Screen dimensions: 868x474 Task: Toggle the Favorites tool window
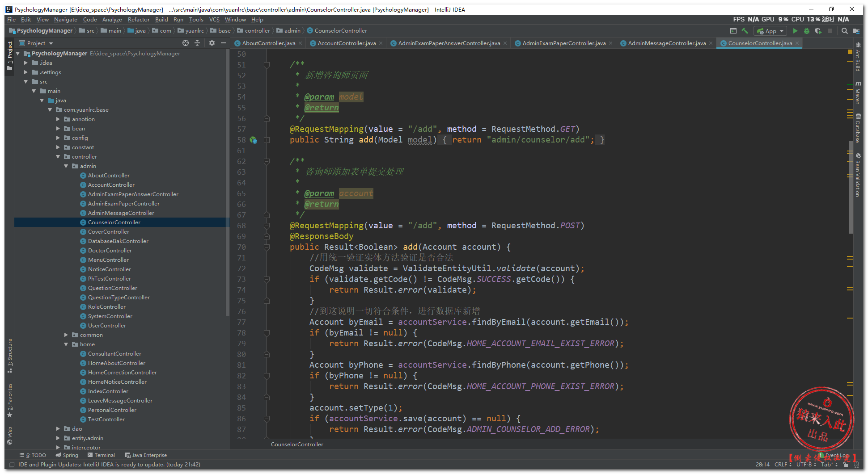(x=10, y=399)
